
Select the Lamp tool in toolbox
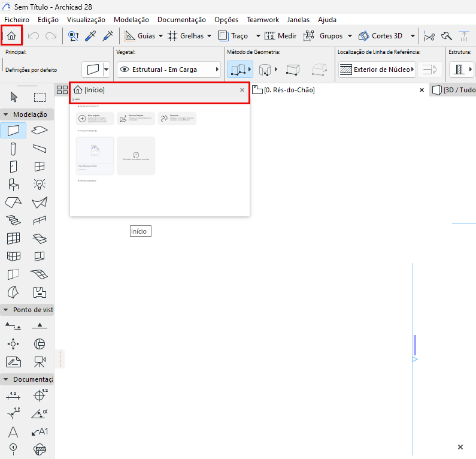(x=40, y=184)
